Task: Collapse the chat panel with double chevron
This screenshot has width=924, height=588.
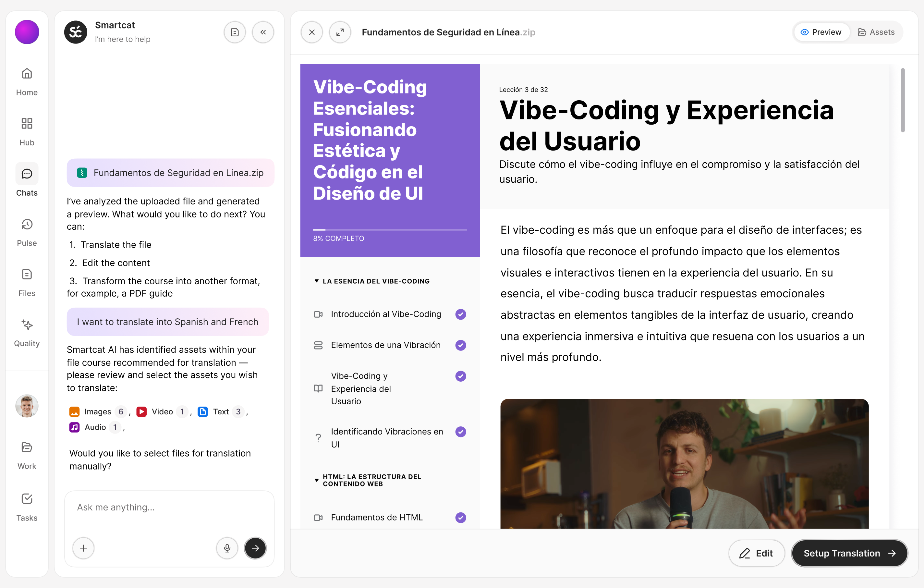Action: [263, 32]
